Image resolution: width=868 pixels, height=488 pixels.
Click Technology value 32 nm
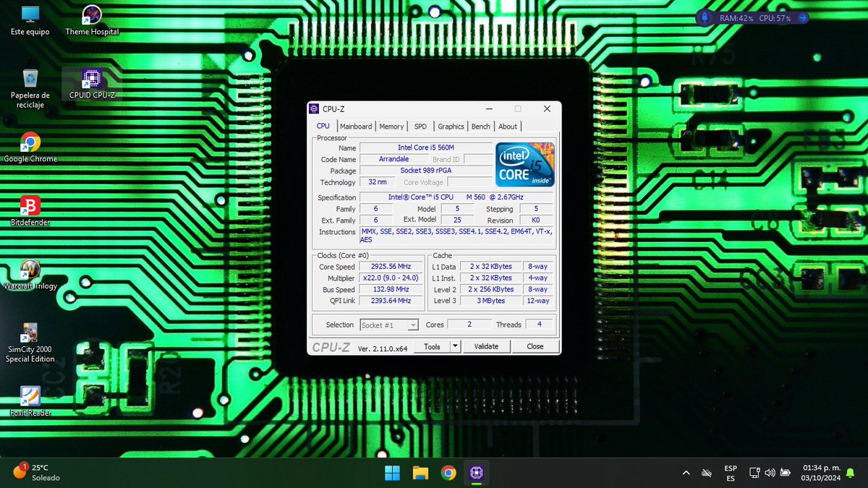(x=377, y=182)
